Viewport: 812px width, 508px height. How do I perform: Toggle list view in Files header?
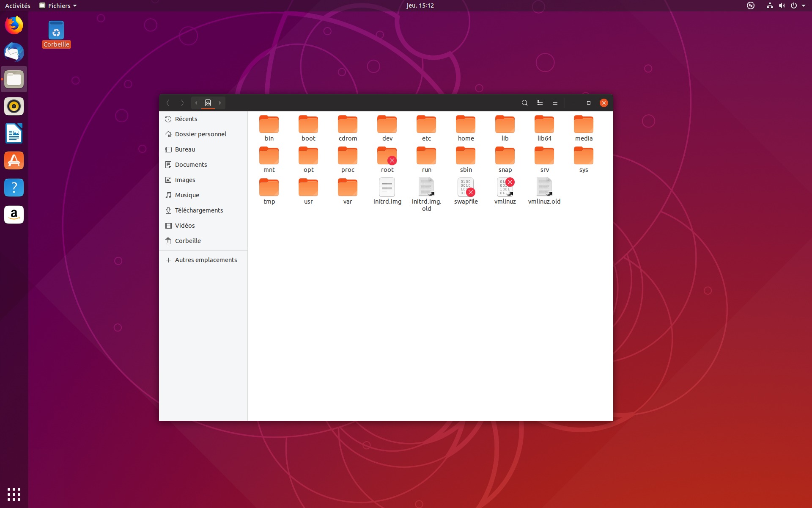tap(540, 103)
